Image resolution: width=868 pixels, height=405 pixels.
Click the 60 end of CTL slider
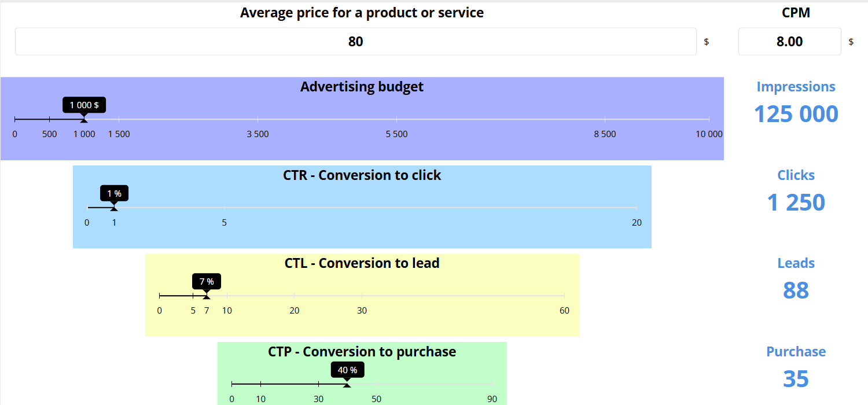pos(564,296)
